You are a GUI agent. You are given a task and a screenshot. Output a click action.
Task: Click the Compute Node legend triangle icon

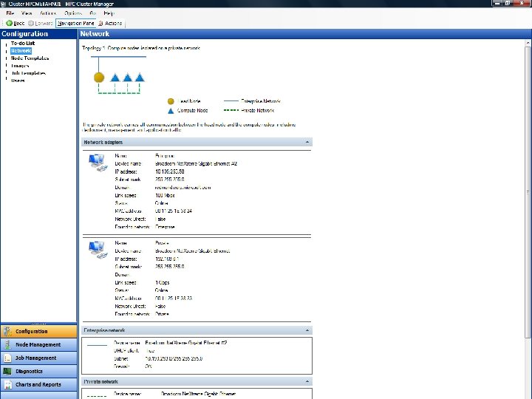pos(171,111)
